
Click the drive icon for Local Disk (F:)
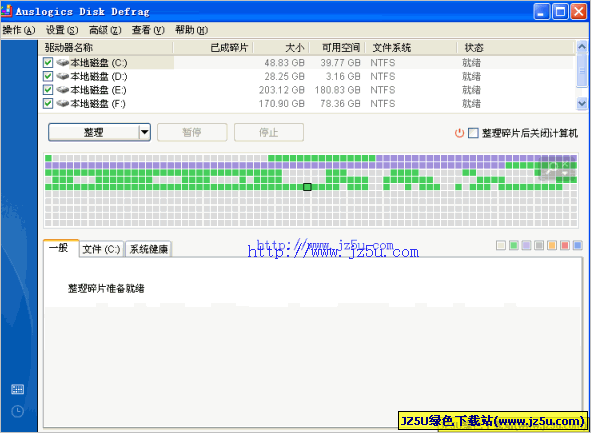coord(63,104)
